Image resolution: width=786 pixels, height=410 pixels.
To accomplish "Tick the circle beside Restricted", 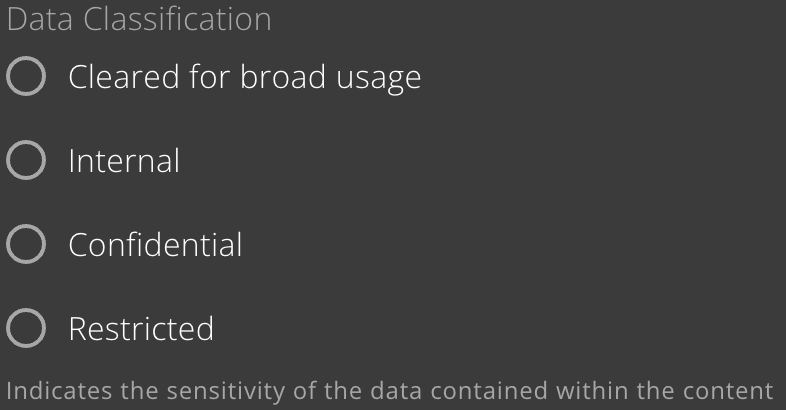I will click(26, 328).
